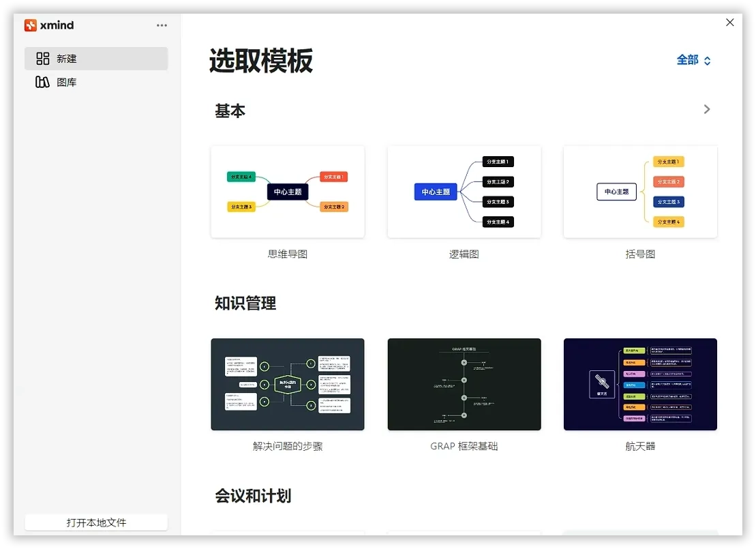Pick the 航天器 template thumbnail
Image resolution: width=756 pixels, height=549 pixels.
640,385
